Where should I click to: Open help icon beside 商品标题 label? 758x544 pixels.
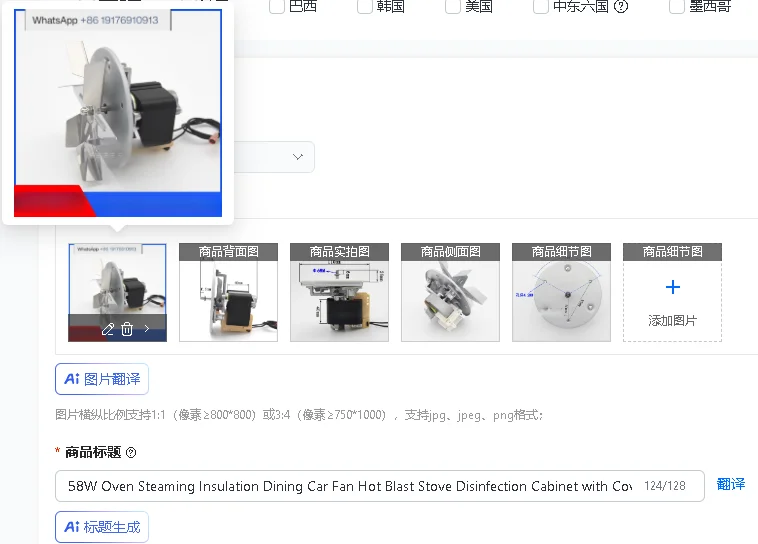point(131,453)
